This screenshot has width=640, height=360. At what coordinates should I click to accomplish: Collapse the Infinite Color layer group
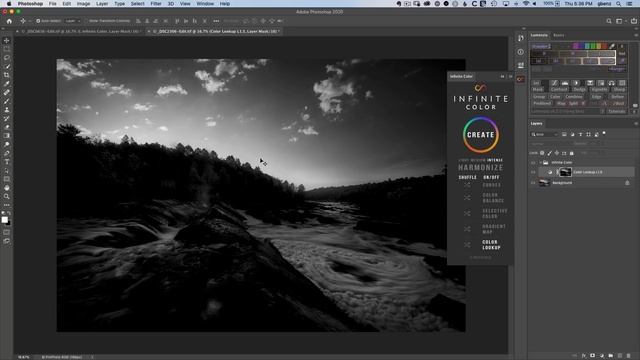[x=540, y=162]
